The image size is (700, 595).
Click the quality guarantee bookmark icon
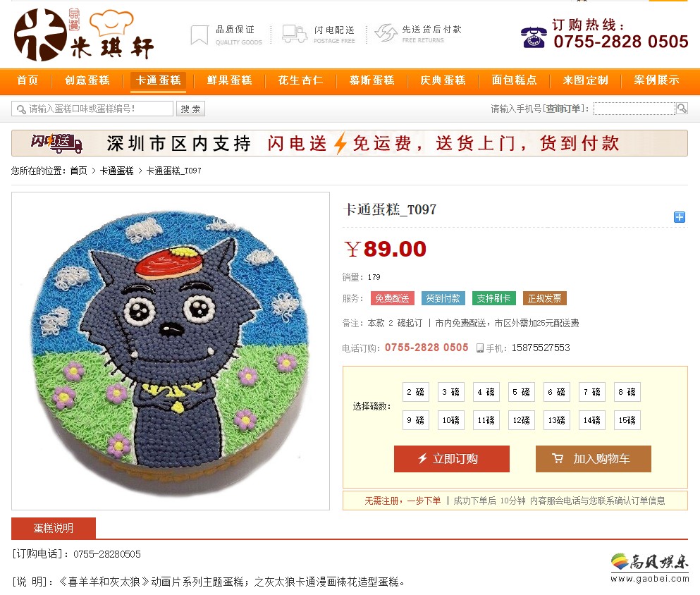click(x=199, y=35)
